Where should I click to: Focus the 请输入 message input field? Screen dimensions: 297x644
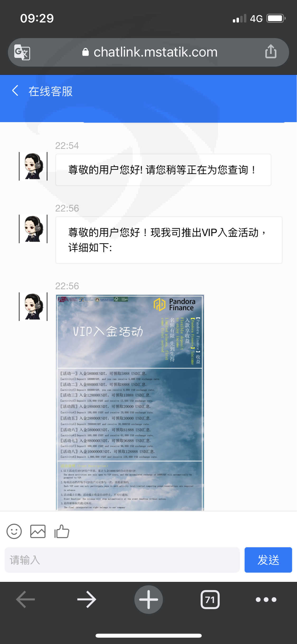[x=122, y=560]
